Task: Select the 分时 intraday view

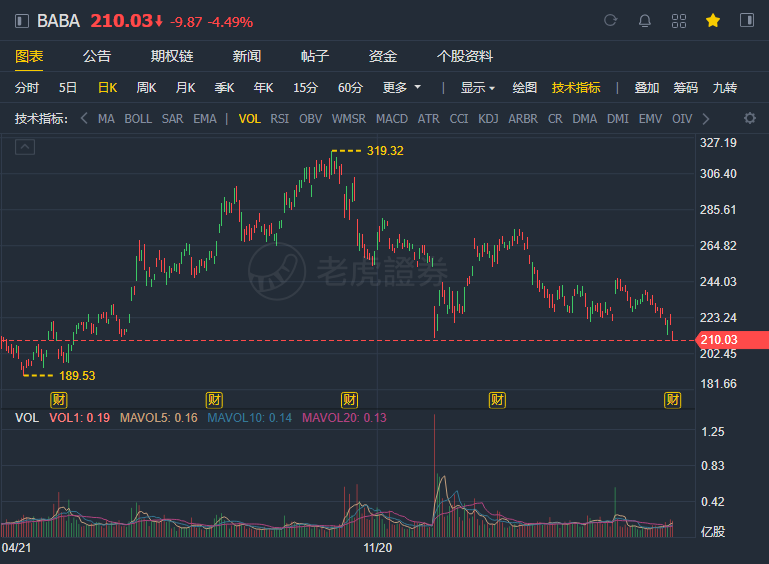Action: point(27,88)
